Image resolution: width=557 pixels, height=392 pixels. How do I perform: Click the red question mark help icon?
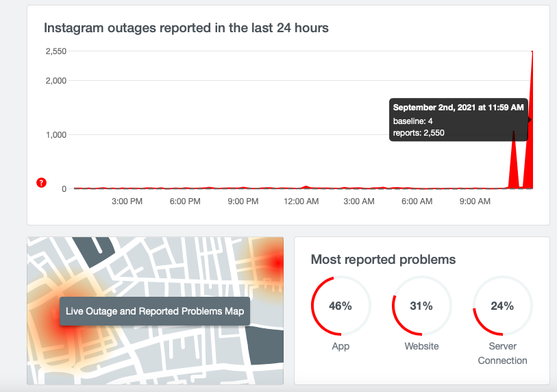41,183
